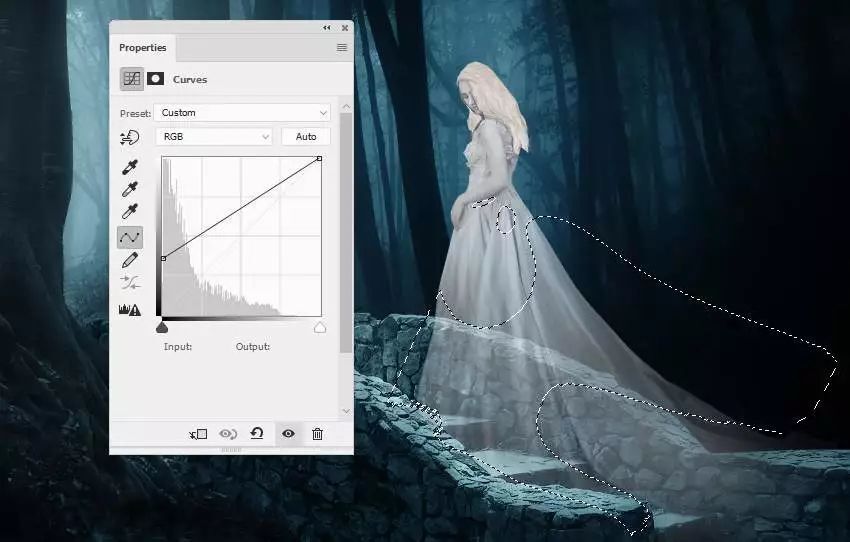This screenshot has width=850, height=542.
Task: Click the Auto button
Action: click(x=306, y=137)
